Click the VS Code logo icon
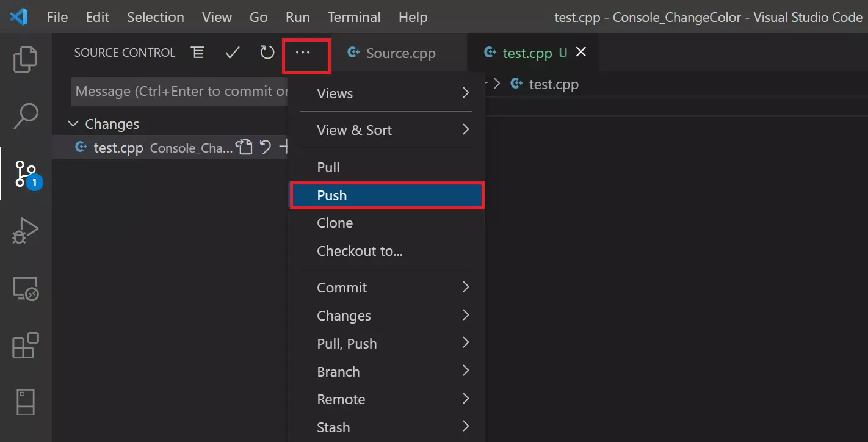The image size is (868, 442). coord(19,16)
